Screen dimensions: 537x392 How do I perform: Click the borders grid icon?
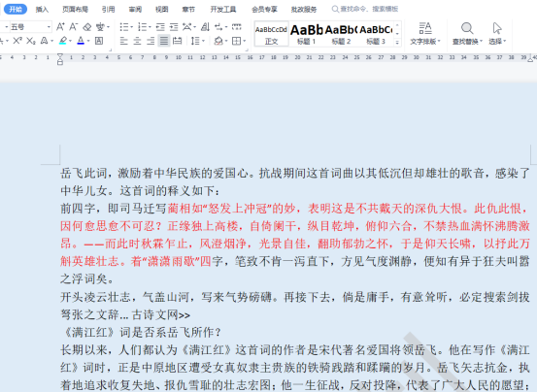point(236,41)
